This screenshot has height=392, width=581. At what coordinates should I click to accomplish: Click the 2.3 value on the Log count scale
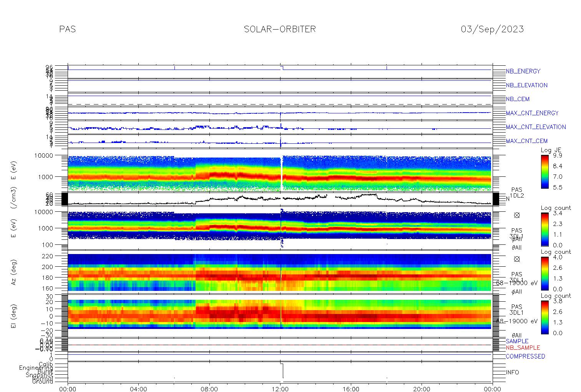tap(557, 224)
